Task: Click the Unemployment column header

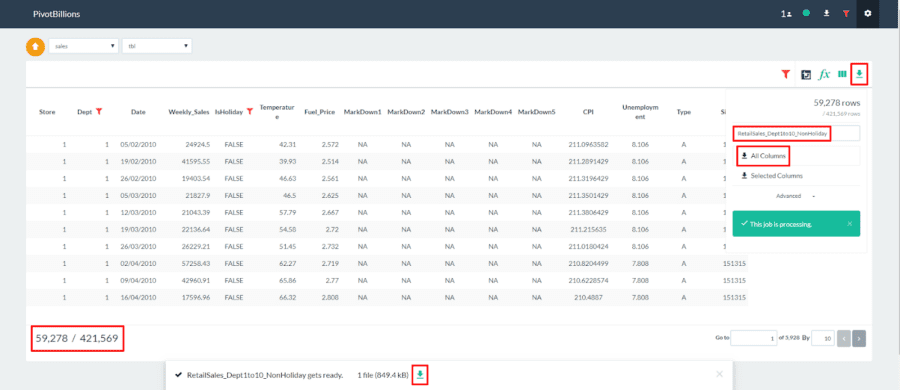Action: 640,112
